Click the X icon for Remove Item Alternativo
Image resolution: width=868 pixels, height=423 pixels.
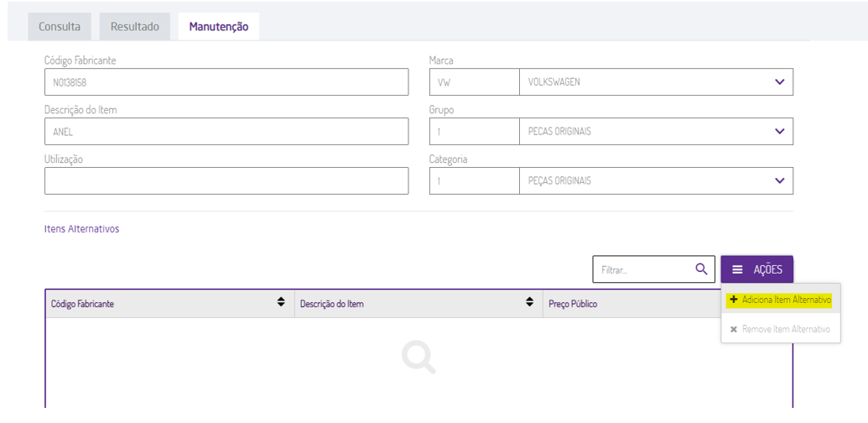[734, 330]
